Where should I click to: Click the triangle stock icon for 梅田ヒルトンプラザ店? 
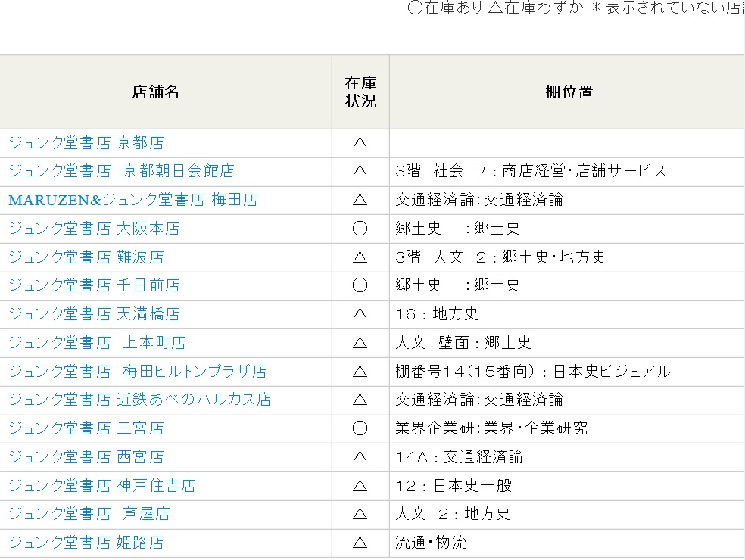click(x=360, y=371)
